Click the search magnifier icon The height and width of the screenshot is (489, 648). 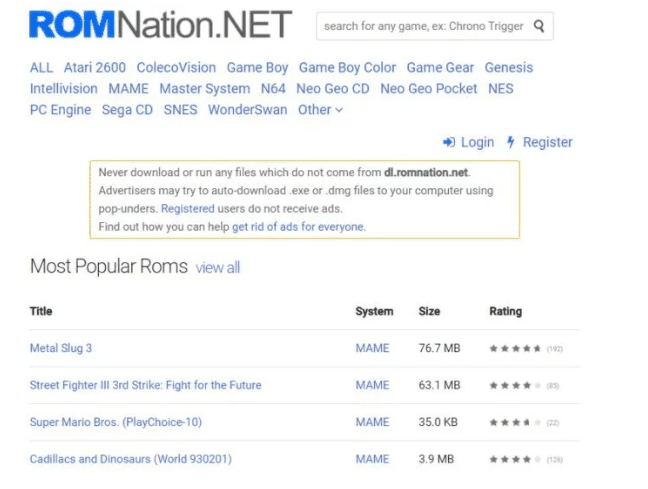(x=540, y=26)
